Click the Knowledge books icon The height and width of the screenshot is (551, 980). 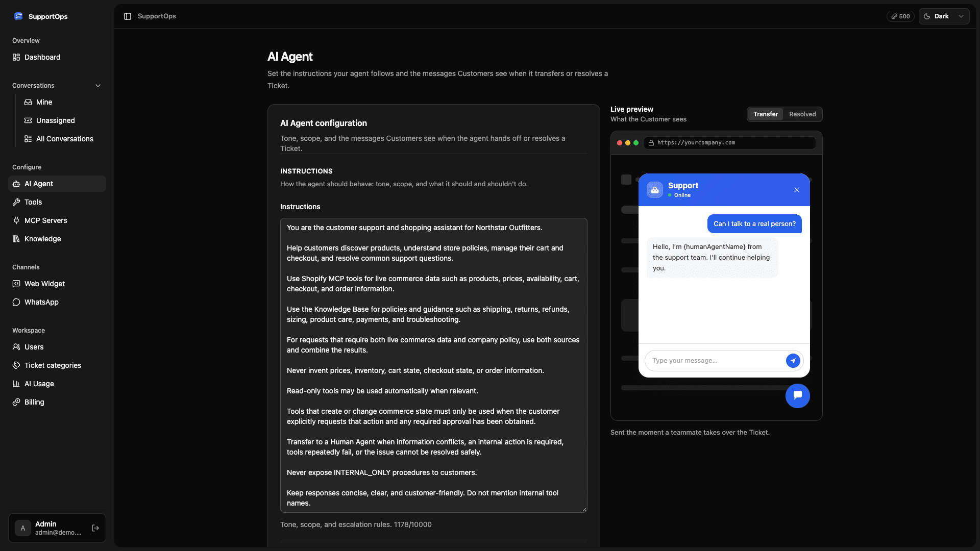tap(16, 239)
